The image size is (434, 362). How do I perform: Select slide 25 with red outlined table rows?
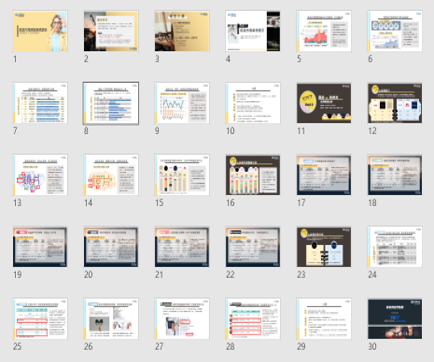tap(40, 319)
